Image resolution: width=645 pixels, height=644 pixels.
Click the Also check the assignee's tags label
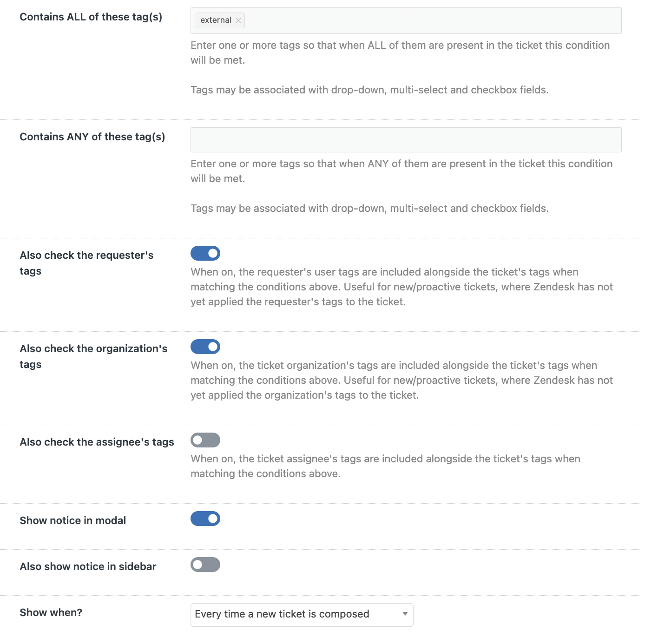[97, 442]
